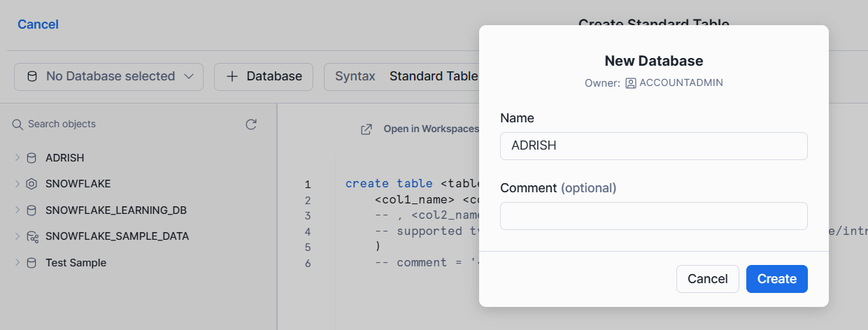This screenshot has height=330, width=868.
Task: Click the SNOWFLAKE application database icon
Action: pos(31,184)
